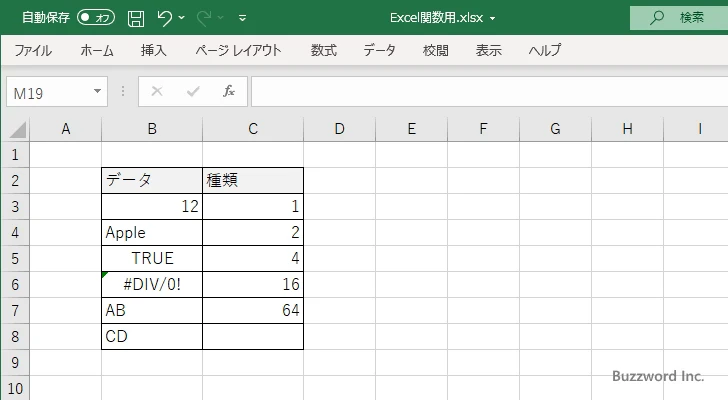This screenshot has height=400, width=728.
Task: Select cell C5 with value 4
Action: 253,258
